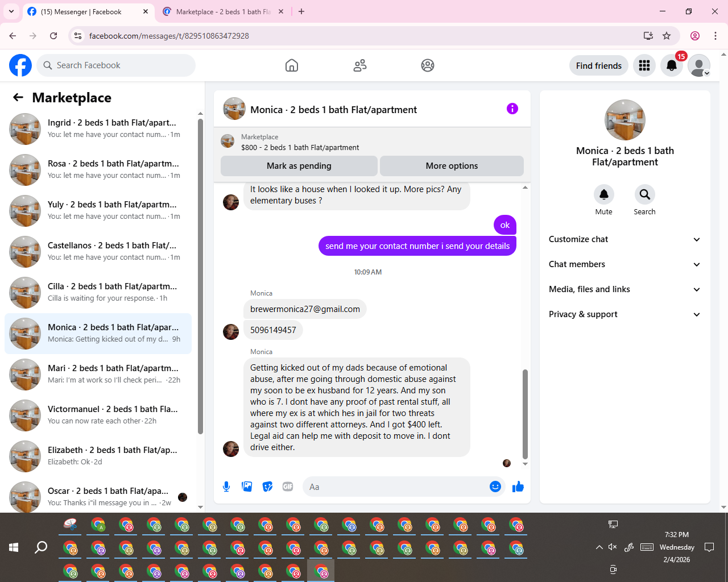Close the Marketplace browser tab
This screenshot has width=728, height=582.
[x=281, y=11]
